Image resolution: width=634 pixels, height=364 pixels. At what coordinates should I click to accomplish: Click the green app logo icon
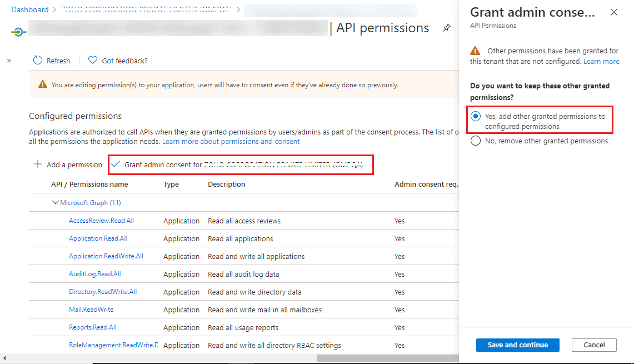(18, 32)
